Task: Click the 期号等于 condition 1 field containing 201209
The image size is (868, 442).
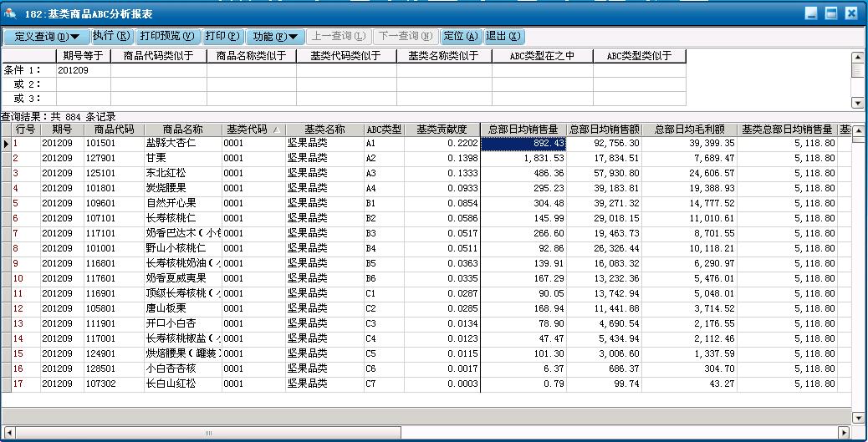Action: tap(83, 70)
